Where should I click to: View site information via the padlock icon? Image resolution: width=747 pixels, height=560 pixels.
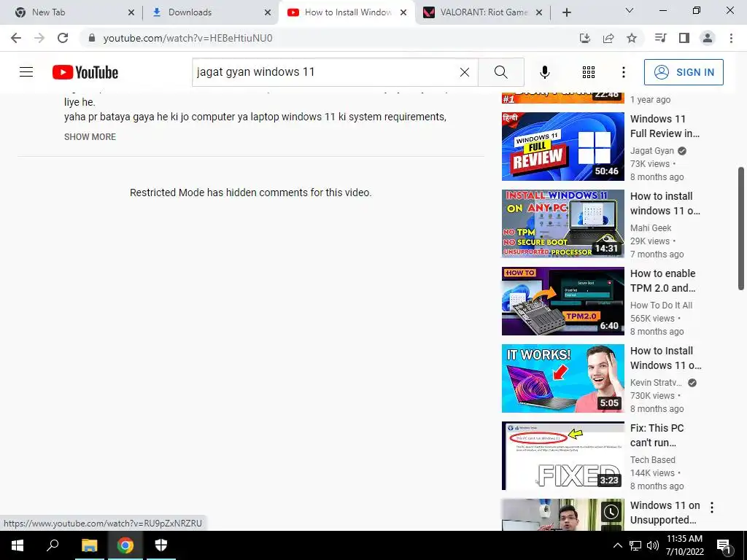pyautogui.click(x=92, y=38)
